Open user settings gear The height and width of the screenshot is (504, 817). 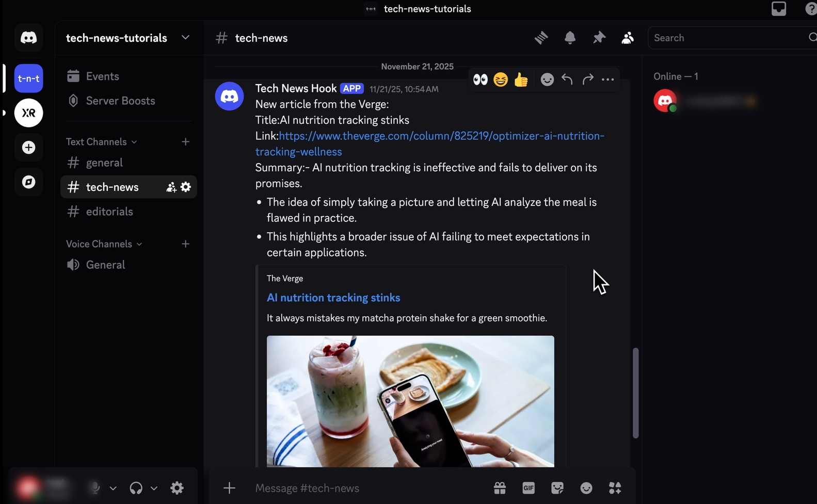[177, 488]
